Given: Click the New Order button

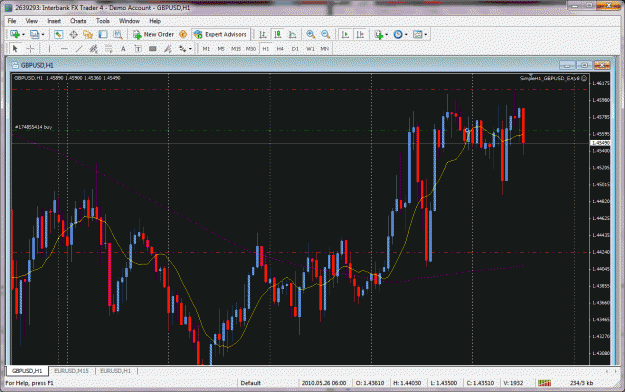Looking at the screenshot, I should (153, 35).
